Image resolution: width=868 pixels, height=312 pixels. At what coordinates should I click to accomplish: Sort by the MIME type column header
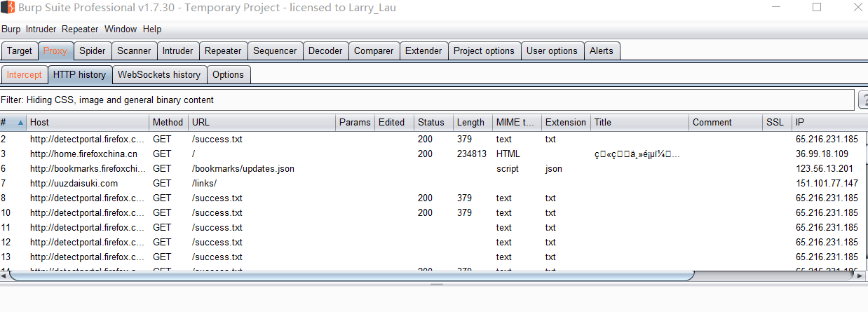pos(517,122)
